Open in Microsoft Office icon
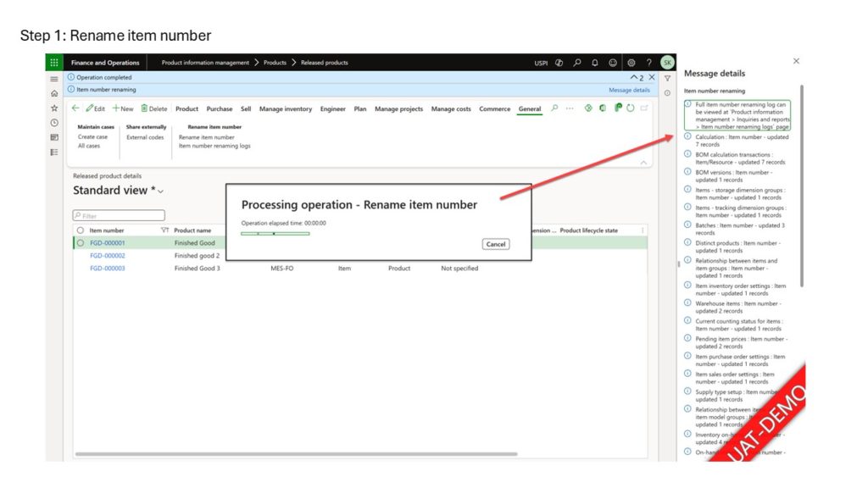This screenshot has height=488, width=868. 603,108
